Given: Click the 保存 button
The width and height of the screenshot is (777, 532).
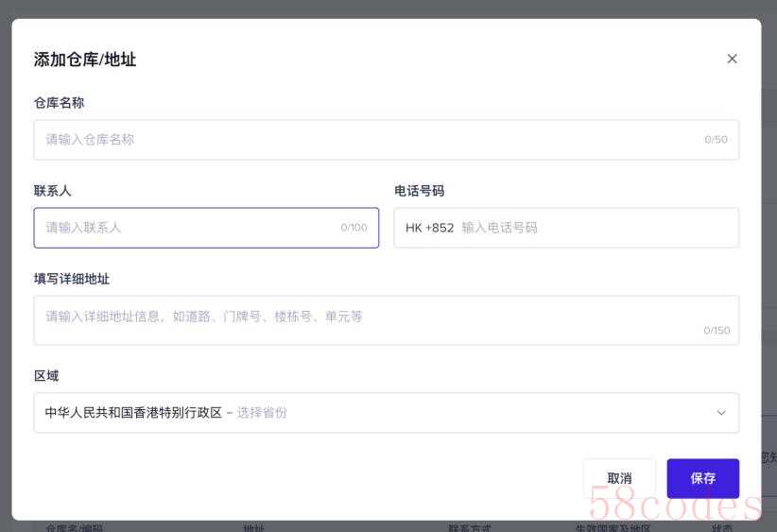Looking at the screenshot, I should (702, 478).
